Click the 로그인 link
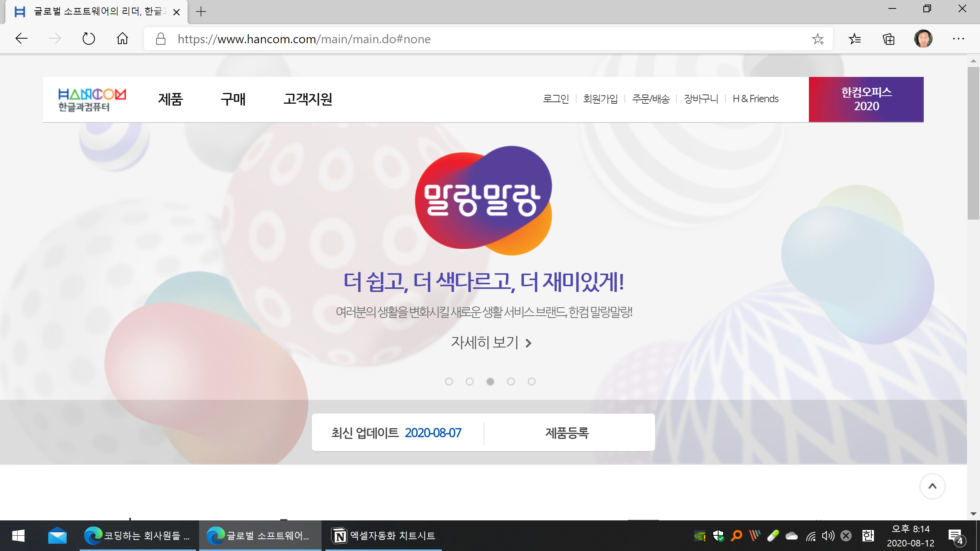This screenshot has height=551, width=980. [x=556, y=99]
